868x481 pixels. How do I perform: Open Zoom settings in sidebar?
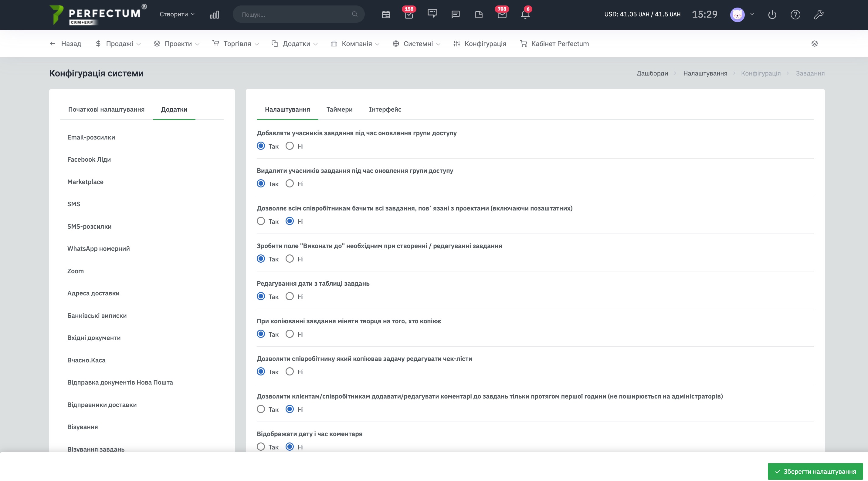pos(76,271)
